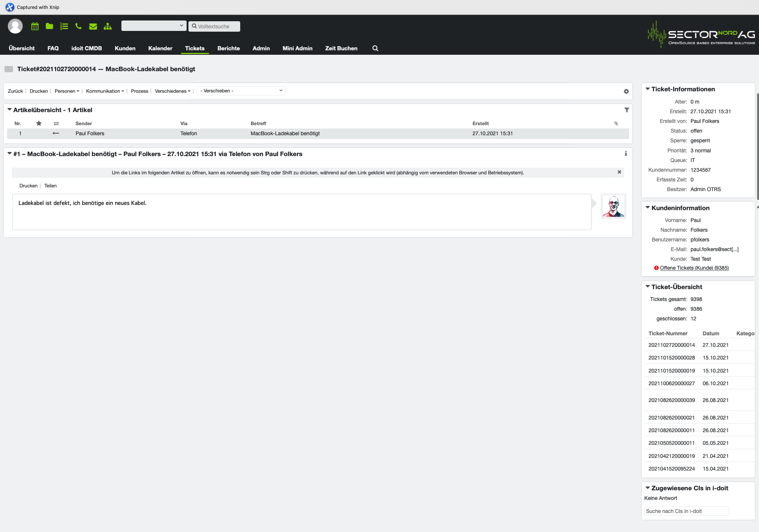Collapse the Kundeninformation widget
Viewport: 759px width, 532px height.
[648, 208]
